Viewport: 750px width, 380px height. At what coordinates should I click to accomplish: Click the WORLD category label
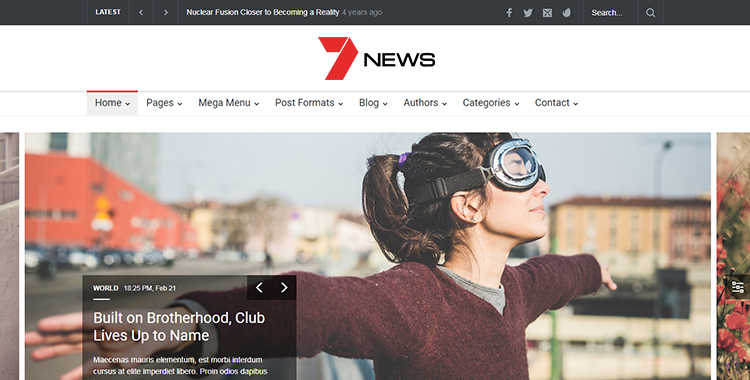[106, 288]
